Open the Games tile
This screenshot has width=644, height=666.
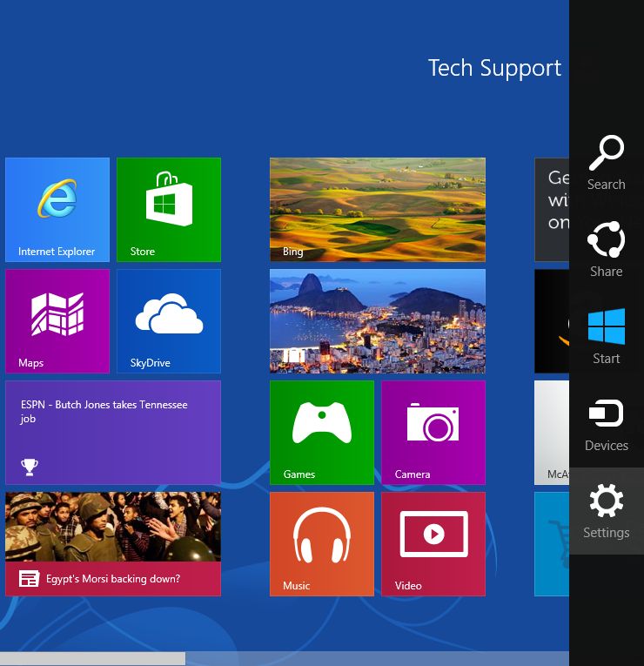click(322, 433)
